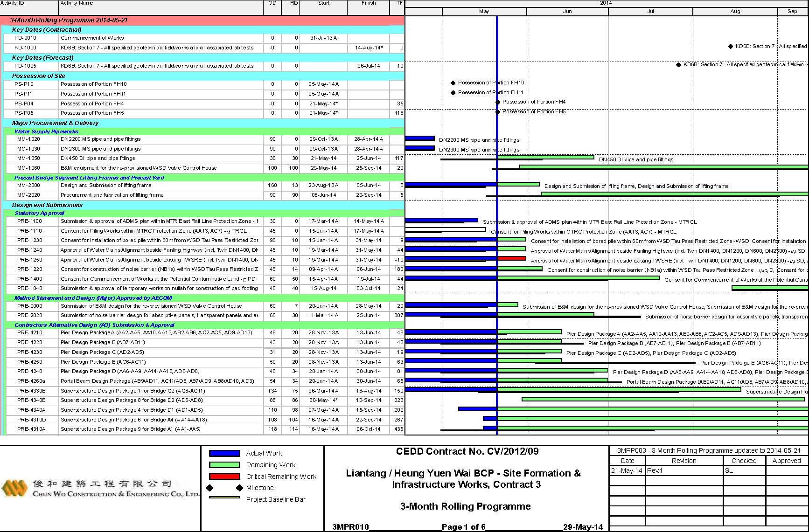Image resolution: width=809 pixels, height=532 pixels.
Task: Click the Milestone diamond legend symbol
Action: point(225,488)
